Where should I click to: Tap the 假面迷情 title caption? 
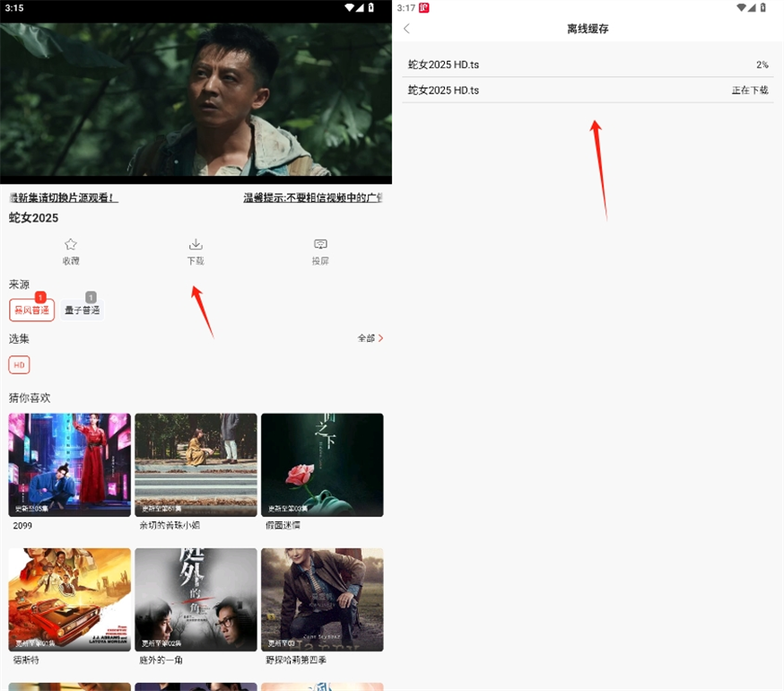(x=283, y=525)
